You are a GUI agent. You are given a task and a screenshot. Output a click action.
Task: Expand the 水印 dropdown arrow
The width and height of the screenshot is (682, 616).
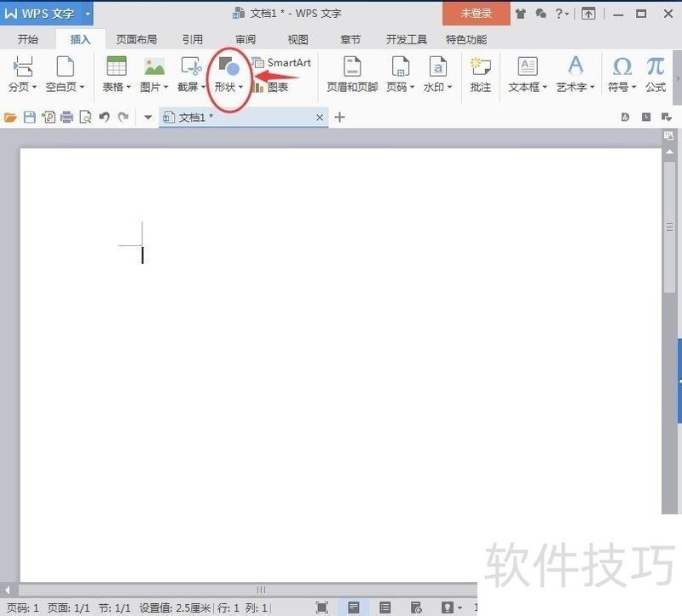tap(450, 88)
